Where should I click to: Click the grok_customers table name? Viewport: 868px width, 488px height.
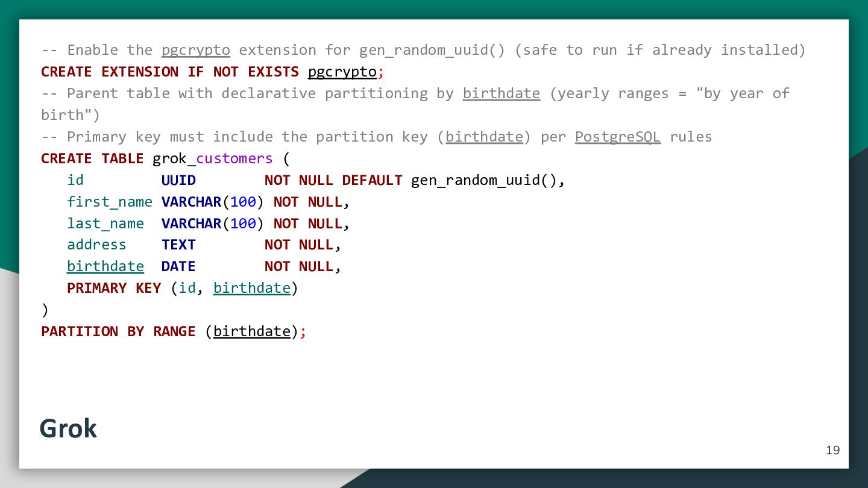pos(213,158)
